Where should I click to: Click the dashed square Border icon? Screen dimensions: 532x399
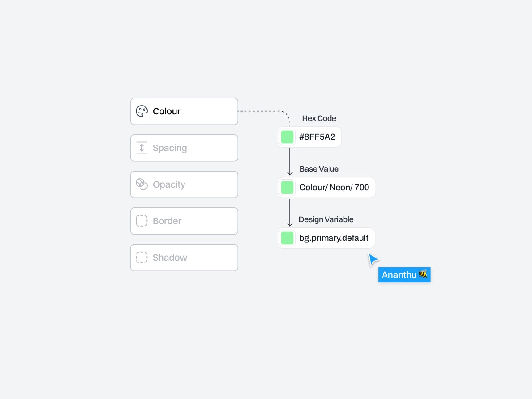tap(141, 221)
